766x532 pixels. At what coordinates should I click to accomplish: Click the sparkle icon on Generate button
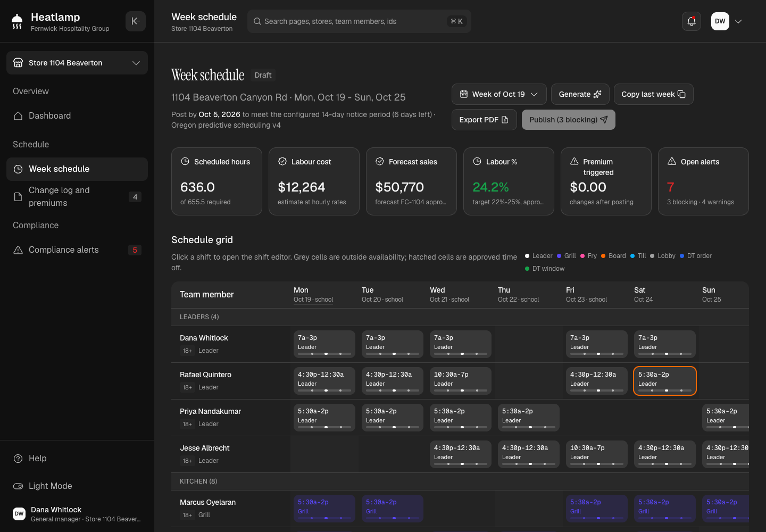point(597,94)
